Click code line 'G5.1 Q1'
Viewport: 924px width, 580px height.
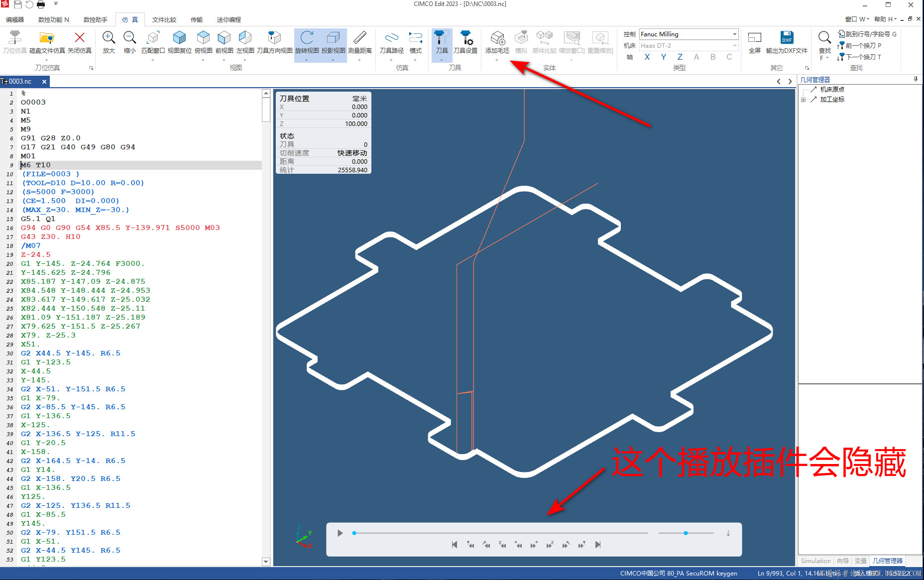[x=38, y=219]
